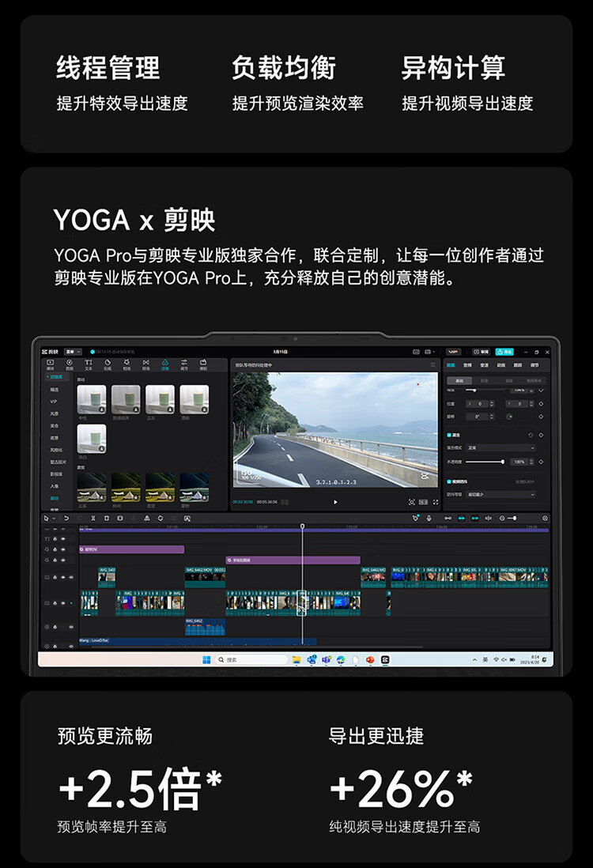Switch to the 动画 animation tab

[500, 365]
